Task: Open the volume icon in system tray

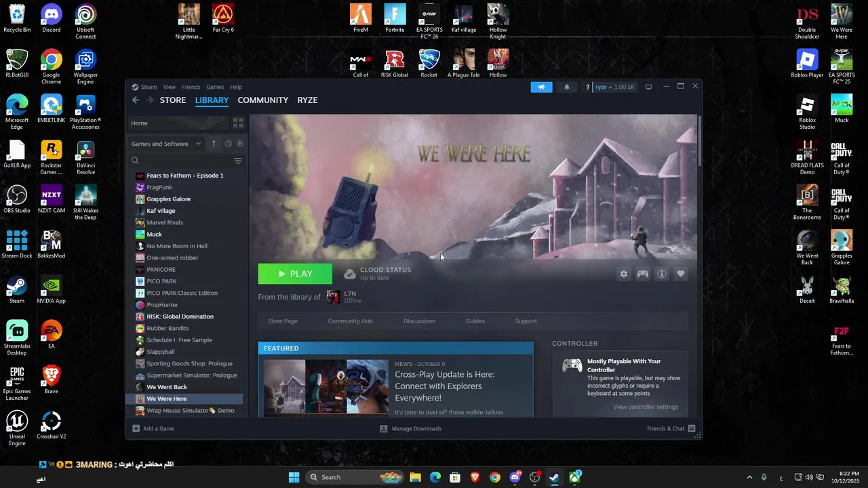Action: 810,477
